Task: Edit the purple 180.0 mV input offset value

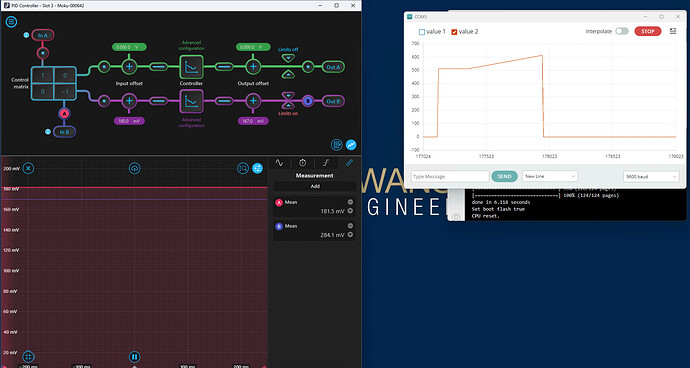Action: (x=129, y=121)
